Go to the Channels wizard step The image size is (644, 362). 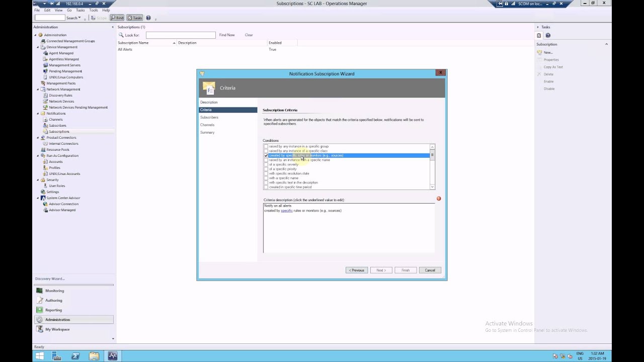pyautogui.click(x=207, y=125)
